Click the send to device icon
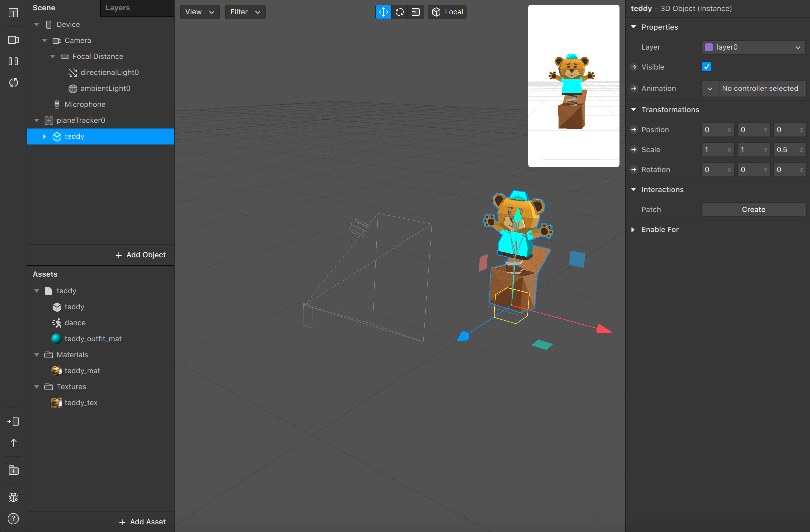Image resolution: width=810 pixels, height=532 pixels. 13,422
